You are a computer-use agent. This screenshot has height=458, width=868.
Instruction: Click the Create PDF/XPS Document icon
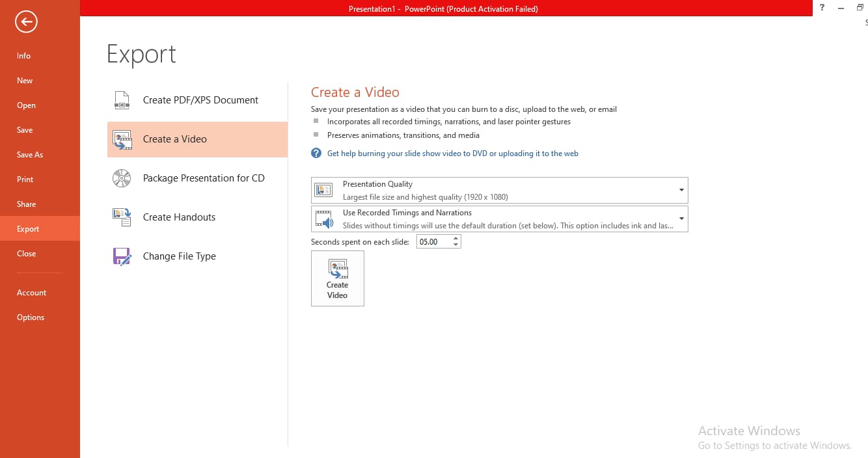click(122, 100)
